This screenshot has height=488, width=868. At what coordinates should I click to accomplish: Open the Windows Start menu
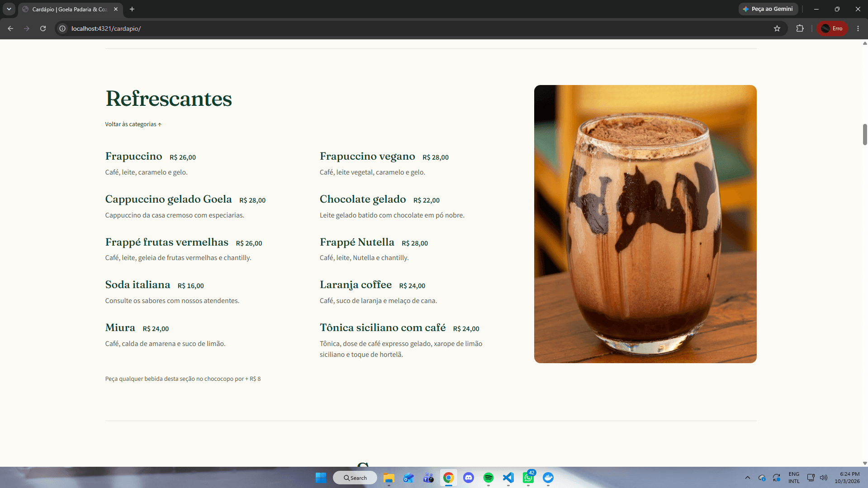[321, 478]
